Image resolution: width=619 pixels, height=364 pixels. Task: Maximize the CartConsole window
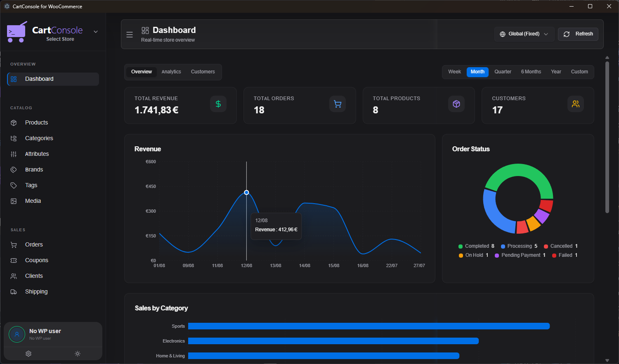[x=590, y=6]
